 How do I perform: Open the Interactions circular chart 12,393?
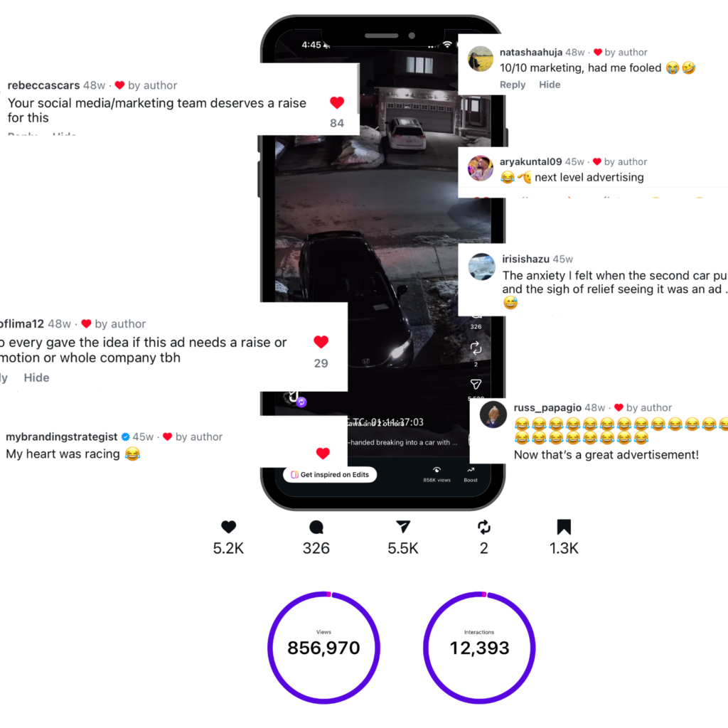(x=479, y=648)
